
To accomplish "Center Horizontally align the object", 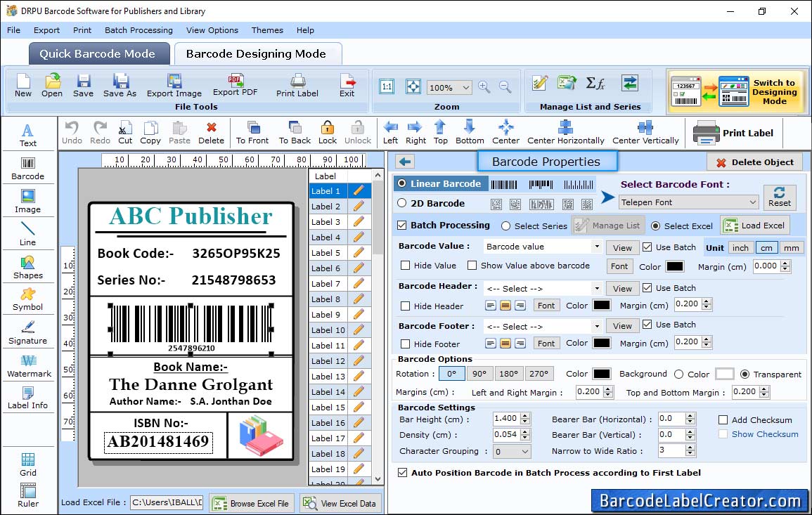I will [565, 133].
